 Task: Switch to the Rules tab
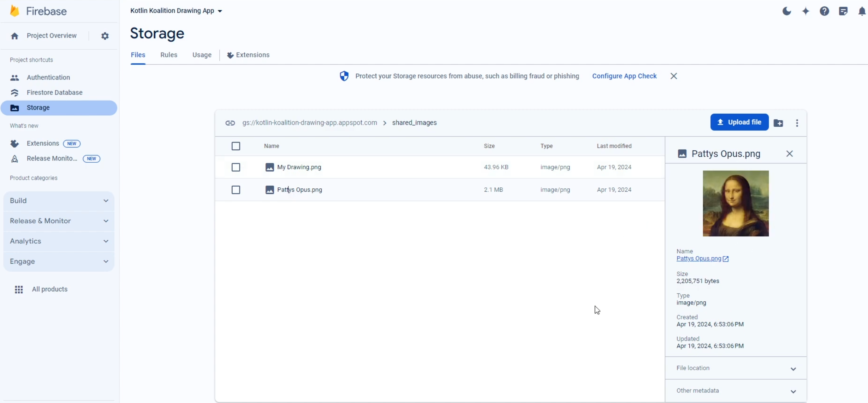[x=169, y=55]
